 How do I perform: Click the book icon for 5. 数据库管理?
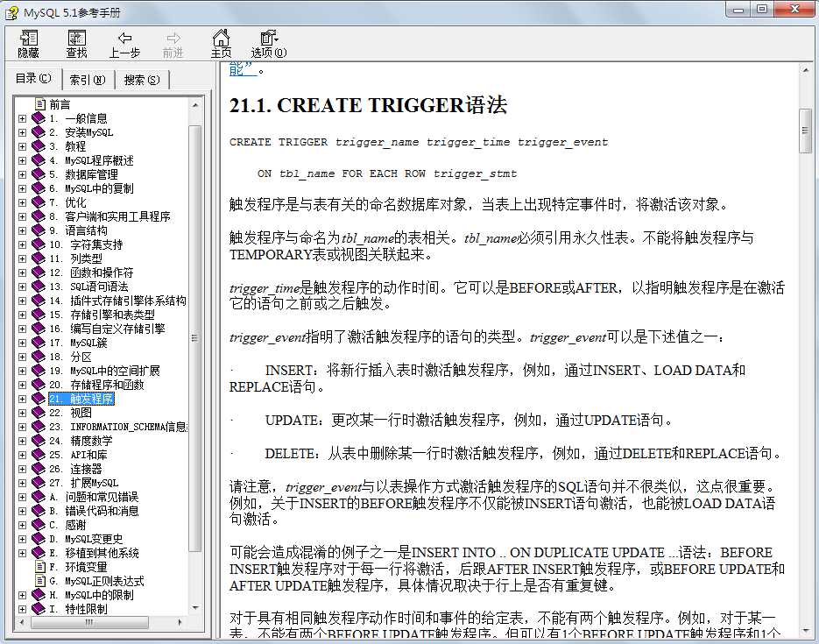coord(39,174)
